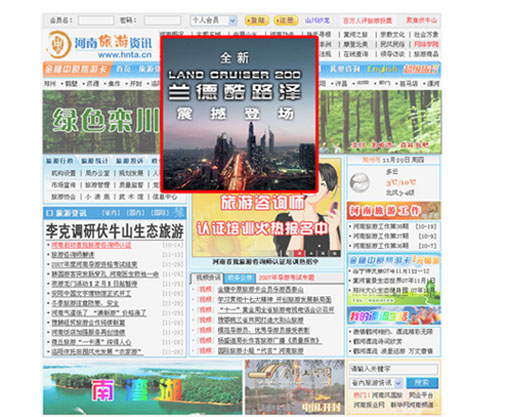Click the 我的漂流生活 banner
508x417 pixels.
(x=394, y=316)
